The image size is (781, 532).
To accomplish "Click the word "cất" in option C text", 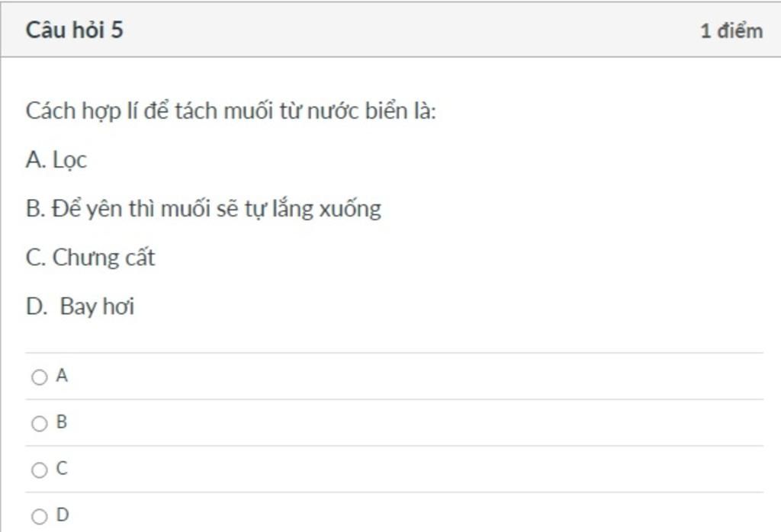I will (140, 258).
